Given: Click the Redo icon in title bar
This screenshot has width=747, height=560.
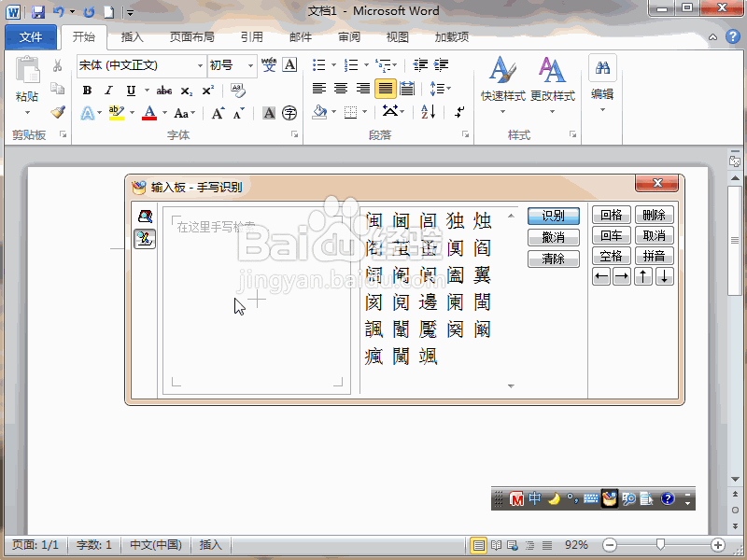Looking at the screenshot, I should pos(89,11).
